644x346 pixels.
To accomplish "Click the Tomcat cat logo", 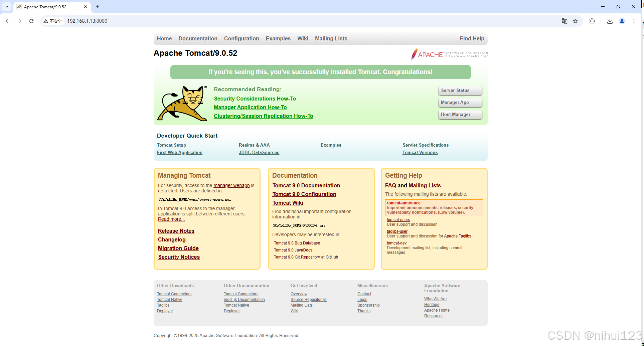I will coord(182,103).
